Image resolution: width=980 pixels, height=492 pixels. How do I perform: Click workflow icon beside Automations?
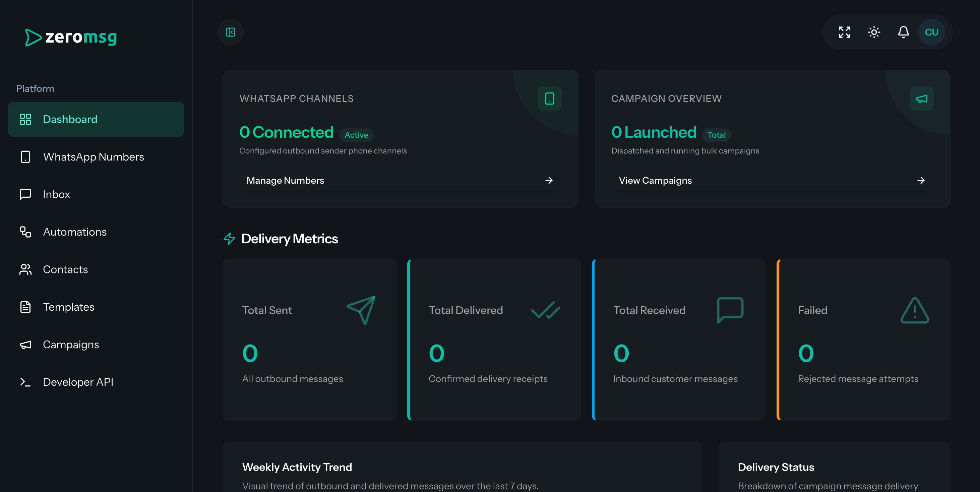click(25, 232)
